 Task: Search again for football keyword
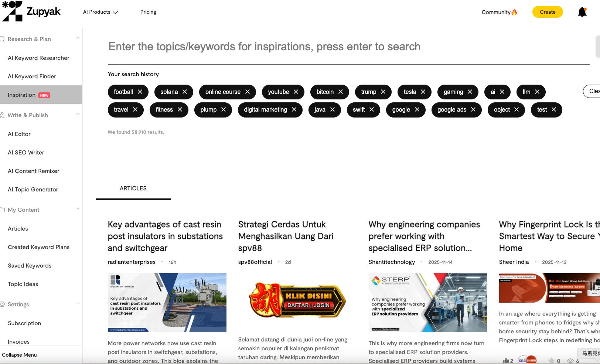123,92
